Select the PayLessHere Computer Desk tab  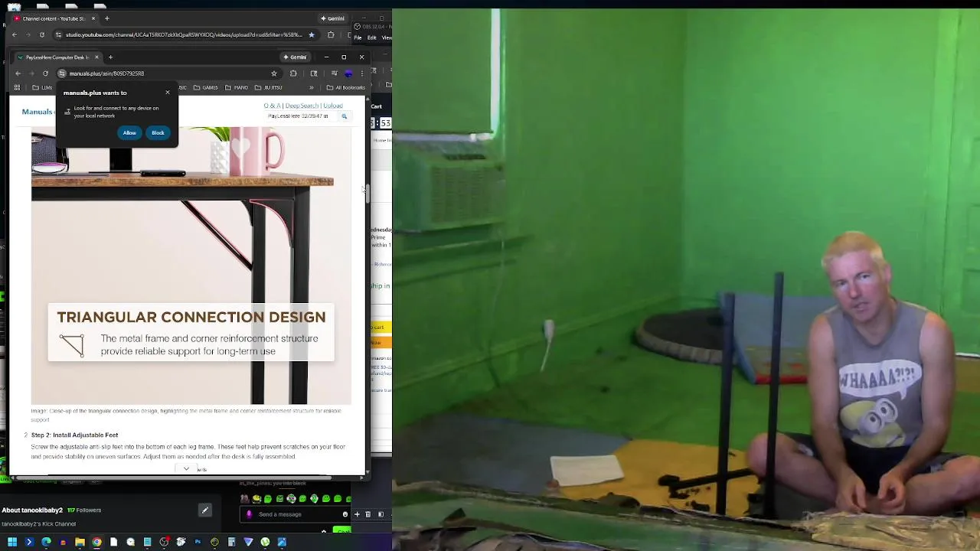tap(57, 57)
